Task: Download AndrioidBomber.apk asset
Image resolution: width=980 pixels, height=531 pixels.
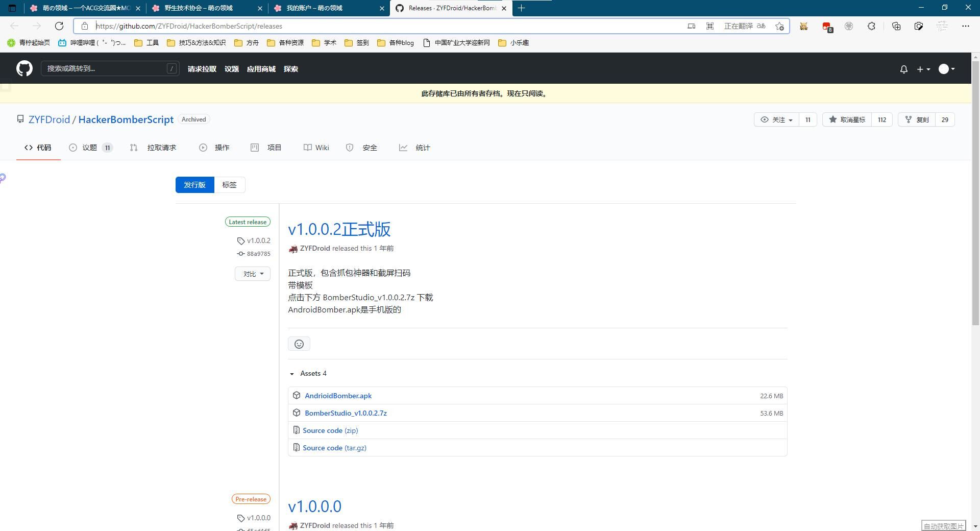Action: (338, 395)
